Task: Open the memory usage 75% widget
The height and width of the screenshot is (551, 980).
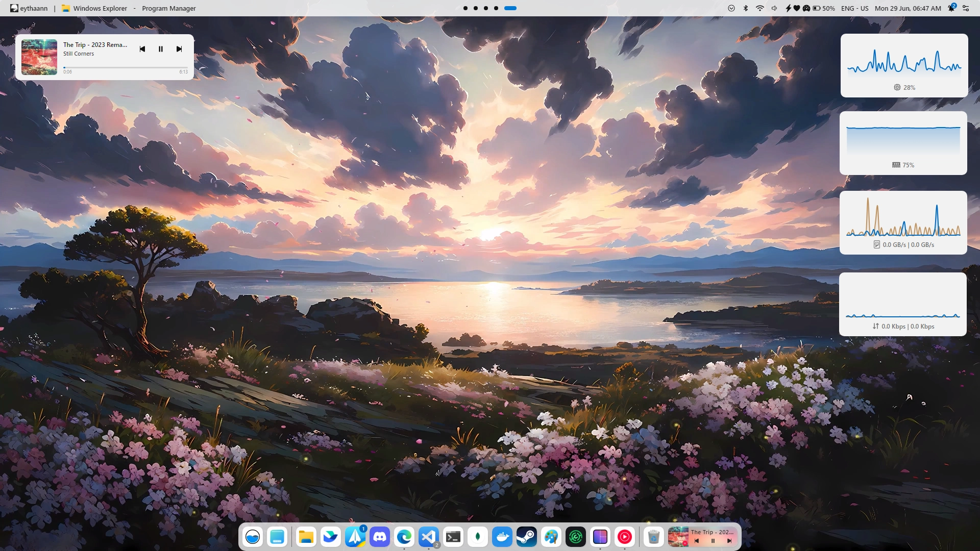Action: pyautogui.click(x=903, y=143)
